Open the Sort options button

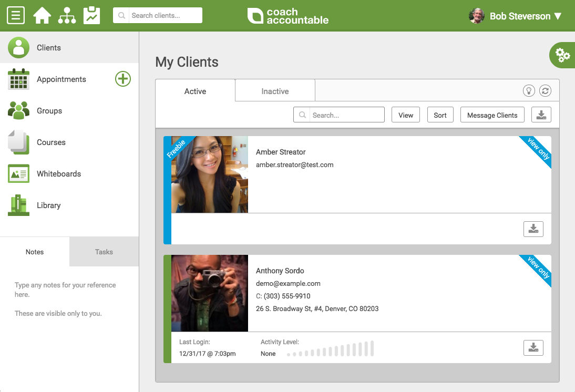pos(440,115)
